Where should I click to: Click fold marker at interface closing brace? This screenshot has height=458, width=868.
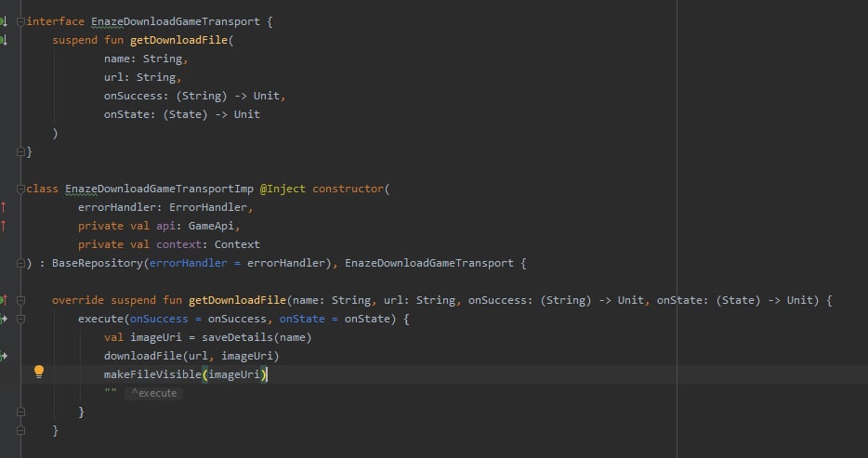[20, 151]
